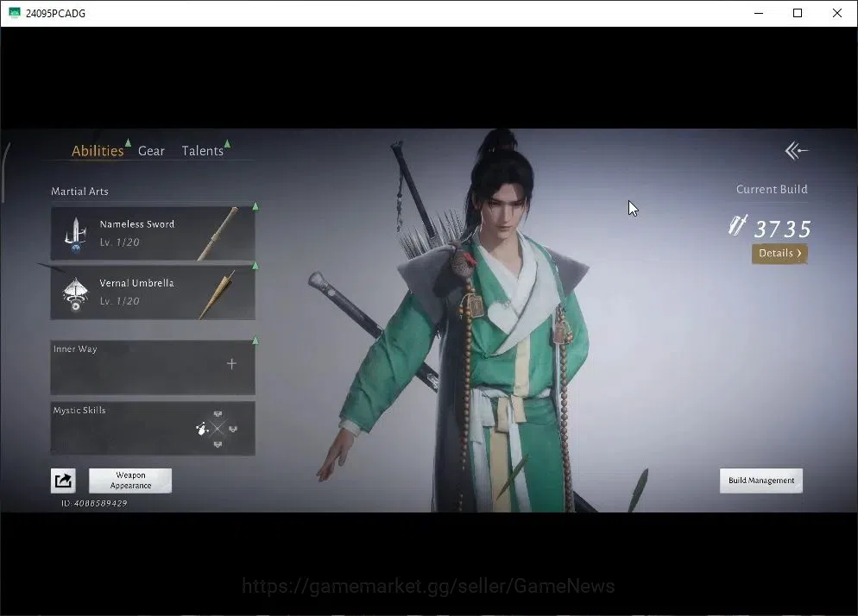Open build Details
Screen dimensions: 858x616
tap(779, 254)
